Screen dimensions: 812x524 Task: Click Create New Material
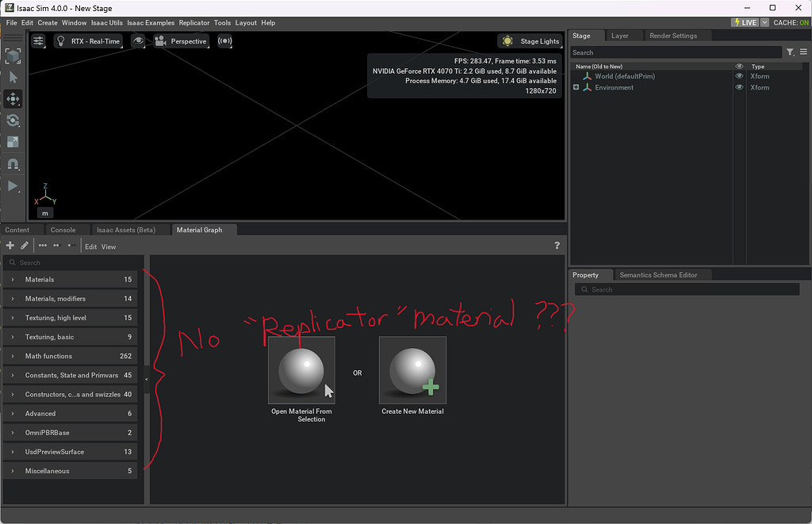[412, 370]
